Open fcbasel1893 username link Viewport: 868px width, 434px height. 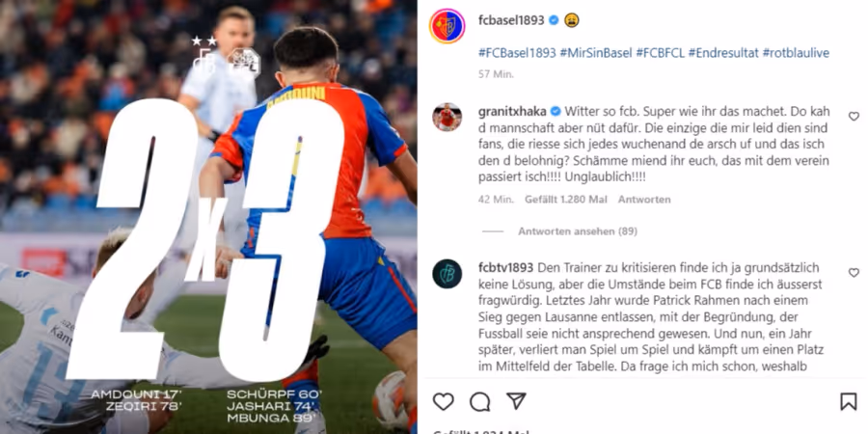511,20
